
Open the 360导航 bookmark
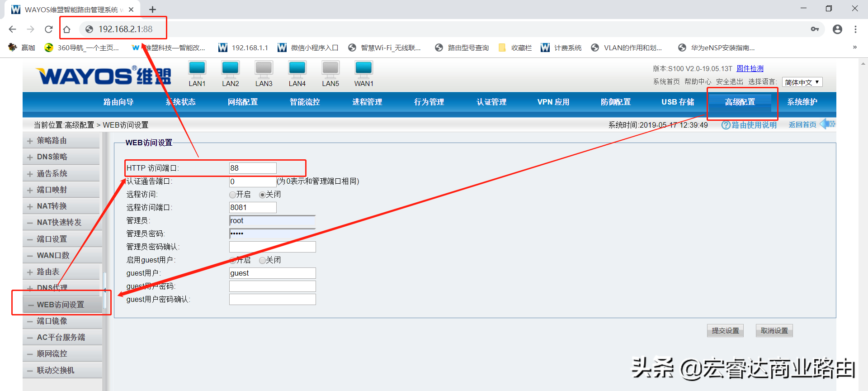(82, 48)
